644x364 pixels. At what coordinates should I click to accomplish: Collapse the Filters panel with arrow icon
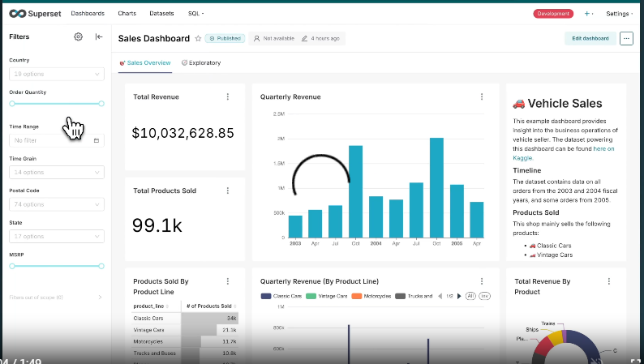click(99, 37)
